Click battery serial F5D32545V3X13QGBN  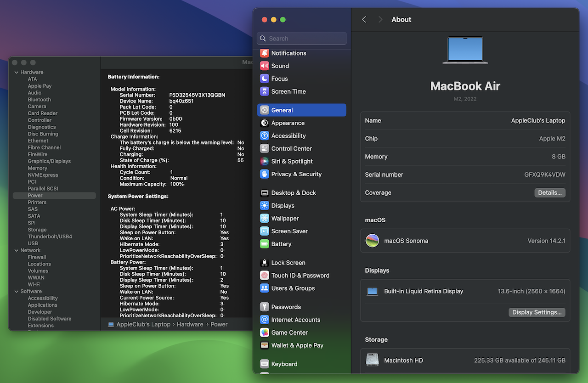pyautogui.click(x=197, y=95)
